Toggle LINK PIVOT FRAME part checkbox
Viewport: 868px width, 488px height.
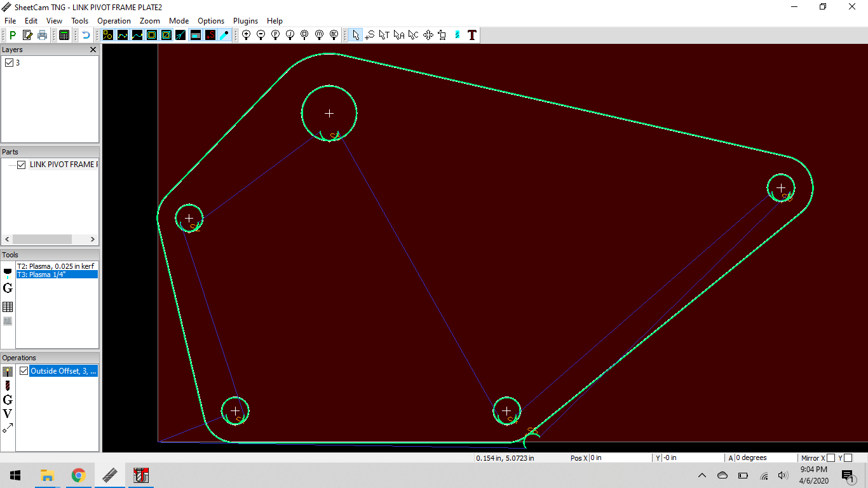point(22,165)
